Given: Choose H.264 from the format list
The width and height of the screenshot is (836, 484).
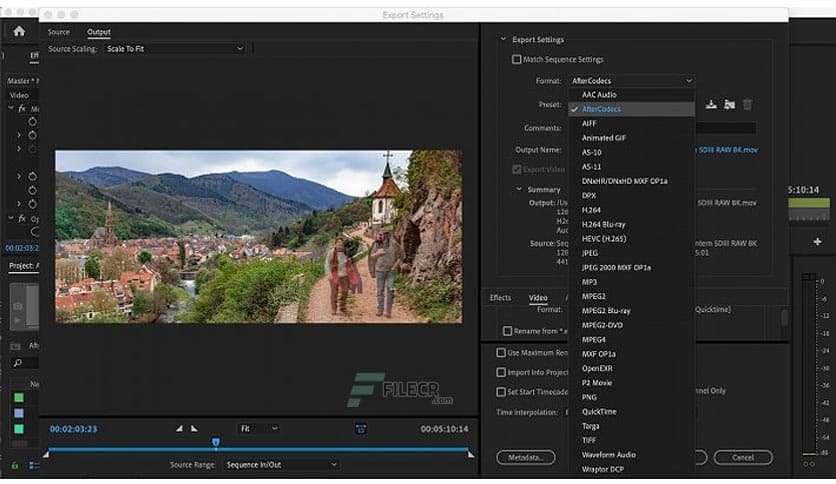Looking at the screenshot, I should [592, 210].
